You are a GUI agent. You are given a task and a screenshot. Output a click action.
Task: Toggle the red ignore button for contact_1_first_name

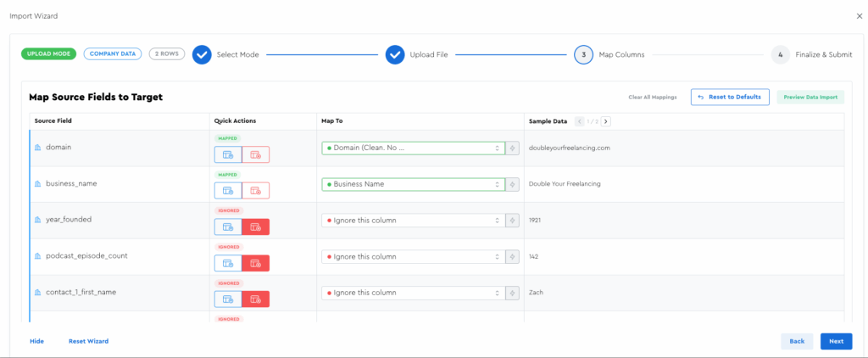(255, 299)
